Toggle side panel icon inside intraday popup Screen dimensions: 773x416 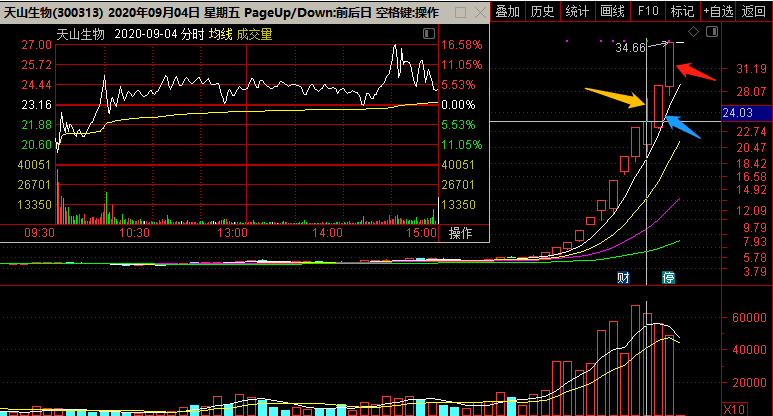(429, 34)
